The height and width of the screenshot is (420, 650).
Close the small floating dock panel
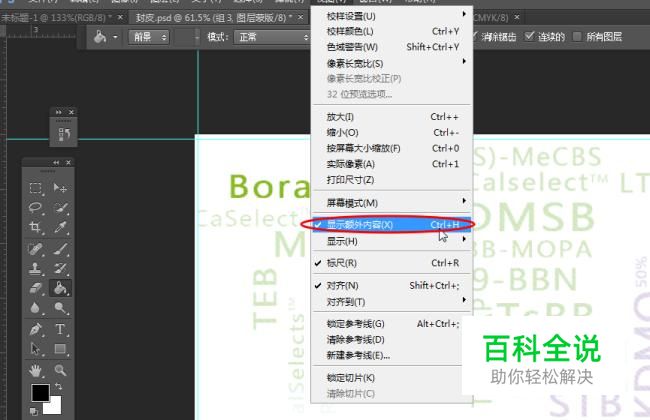click(x=71, y=112)
